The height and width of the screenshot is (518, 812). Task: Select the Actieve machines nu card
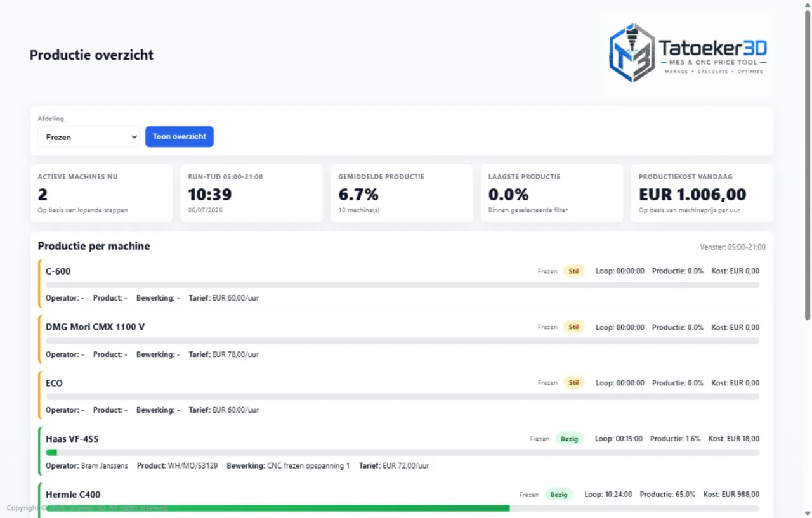pos(101,193)
